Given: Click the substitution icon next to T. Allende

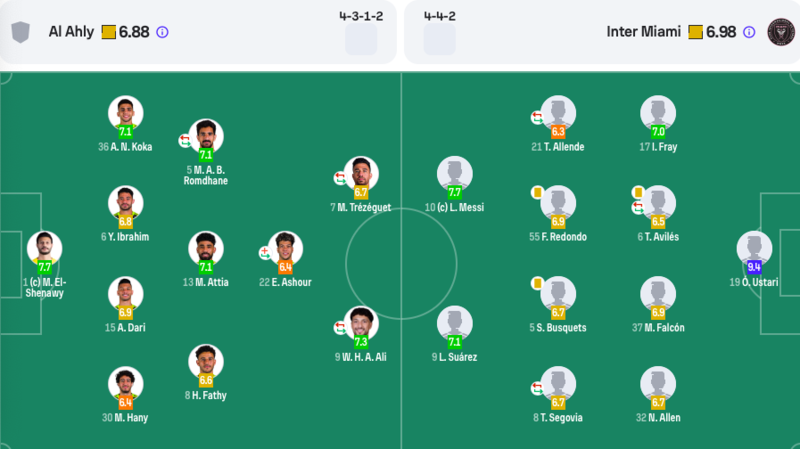Looking at the screenshot, I should pos(537,117).
